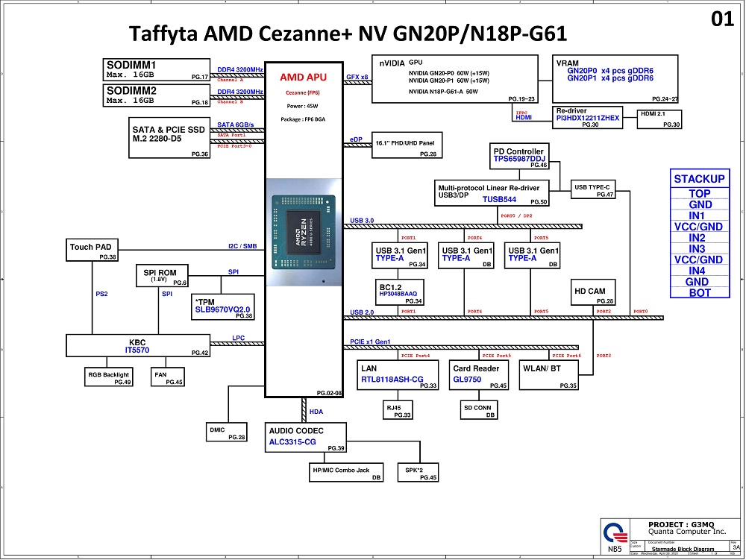Click USB 3.1 Gen1 box under PORT4

tap(466, 255)
